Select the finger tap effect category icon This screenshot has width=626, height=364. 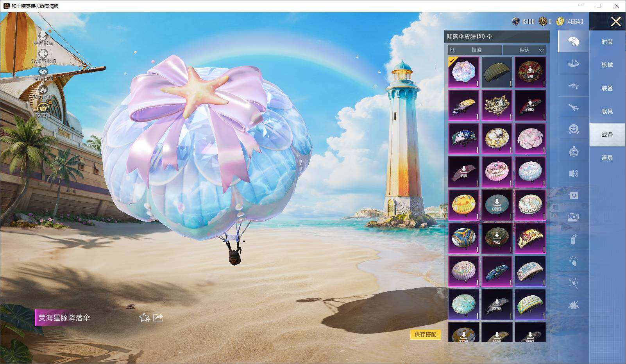pos(573,261)
